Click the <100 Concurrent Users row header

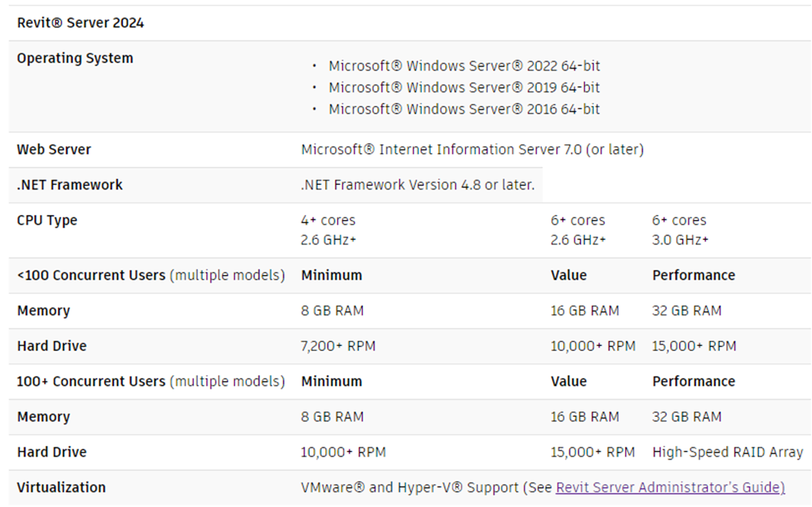coord(151,275)
